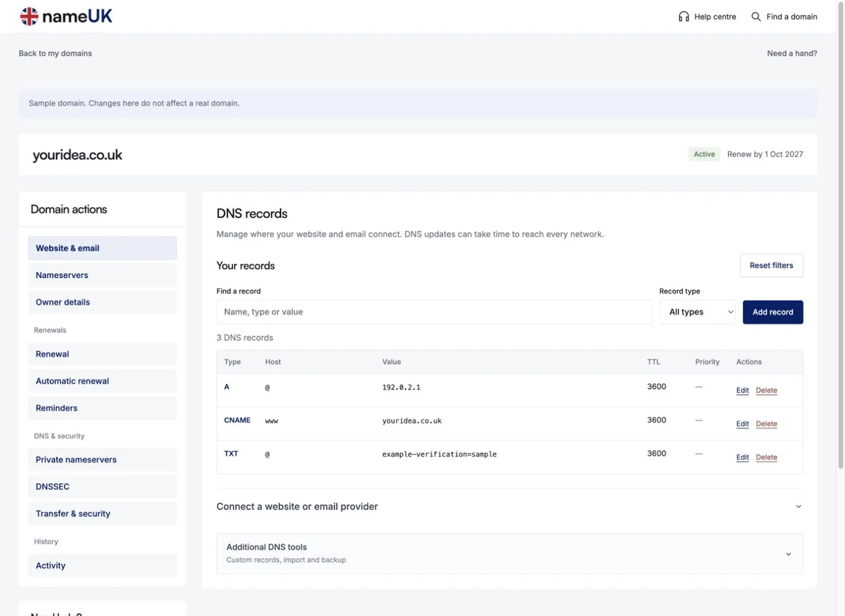Click the 192.0.2.1 value cell

click(x=401, y=387)
